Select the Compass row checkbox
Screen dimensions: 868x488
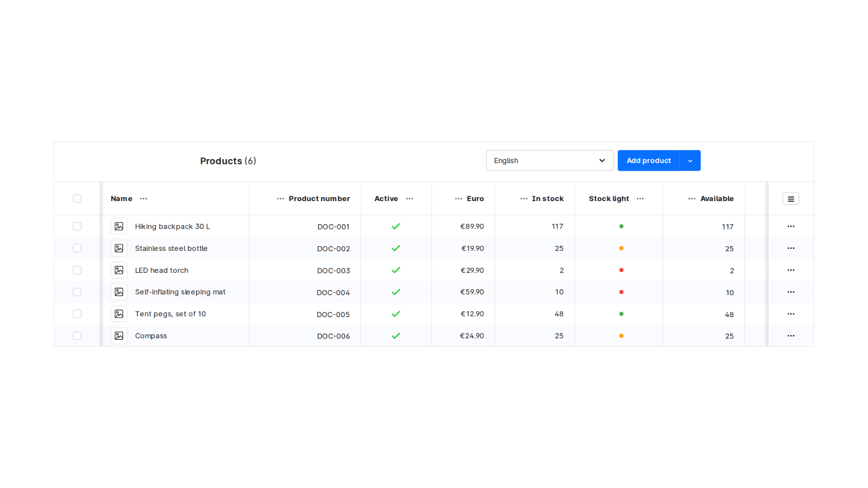tap(77, 336)
